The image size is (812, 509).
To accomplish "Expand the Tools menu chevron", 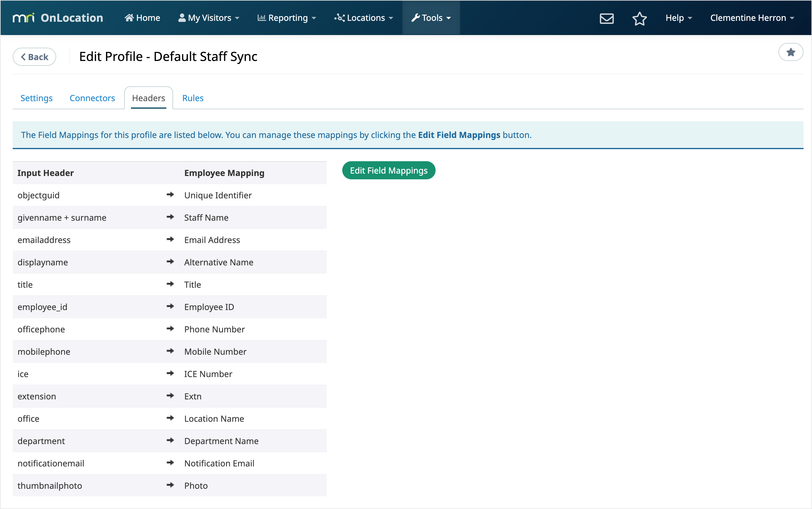I will [x=449, y=18].
